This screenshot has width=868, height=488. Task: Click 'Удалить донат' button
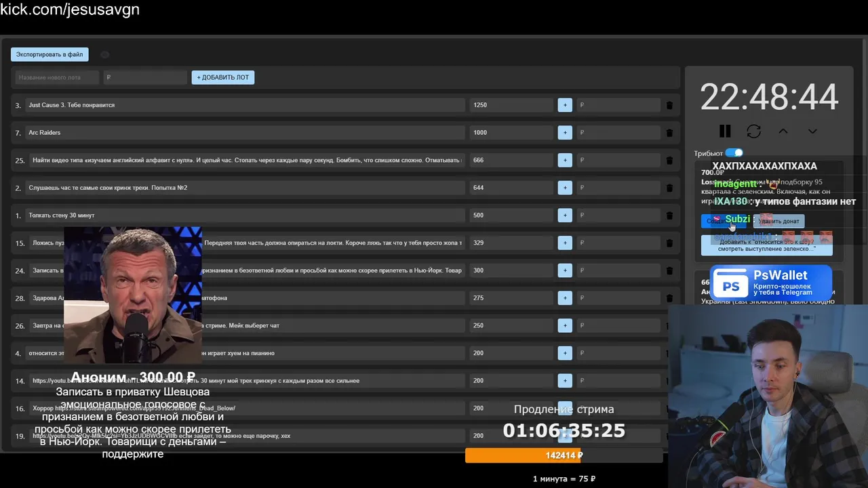click(778, 221)
